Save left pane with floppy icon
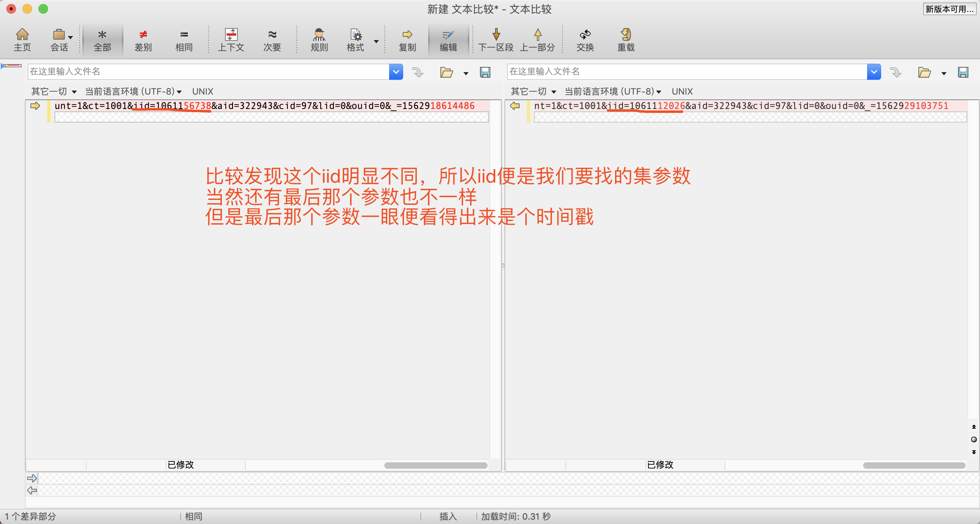Viewport: 980px width, 524px height. (x=485, y=72)
